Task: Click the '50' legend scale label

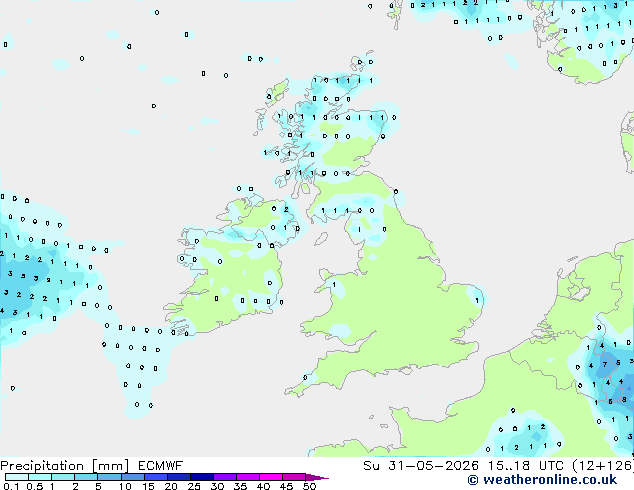Action: point(309,486)
